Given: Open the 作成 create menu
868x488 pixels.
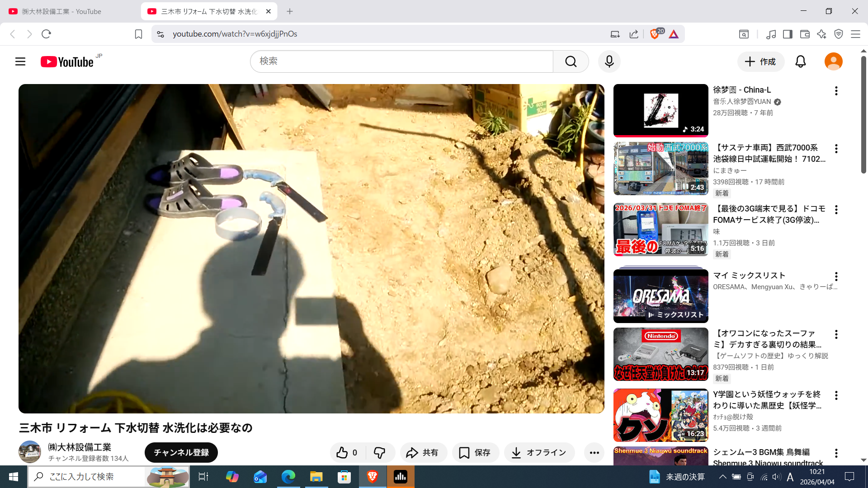Looking at the screenshot, I should [760, 61].
